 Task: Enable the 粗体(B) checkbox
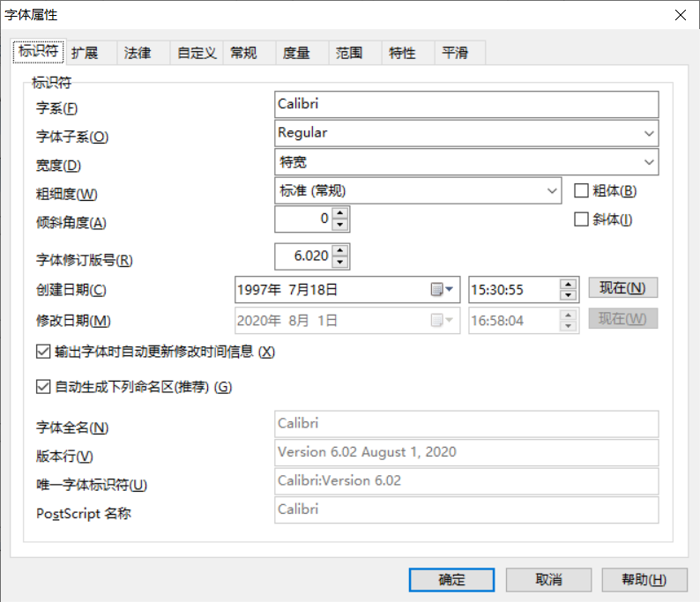click(x=581, y=190)
